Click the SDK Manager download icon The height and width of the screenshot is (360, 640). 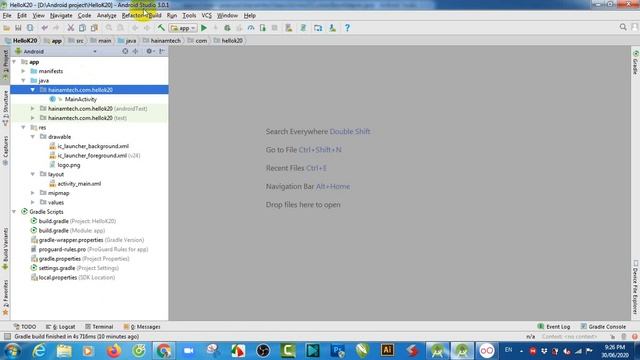point(332,28)
